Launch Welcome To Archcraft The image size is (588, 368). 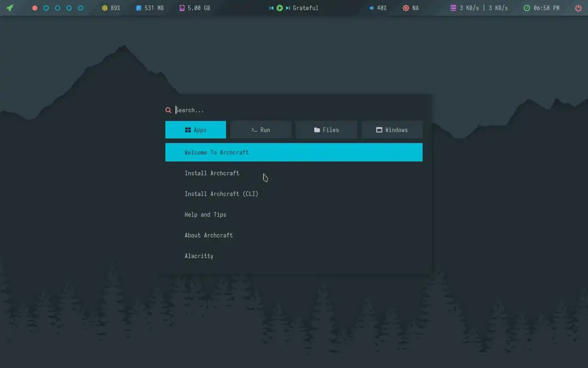point(294,152)
